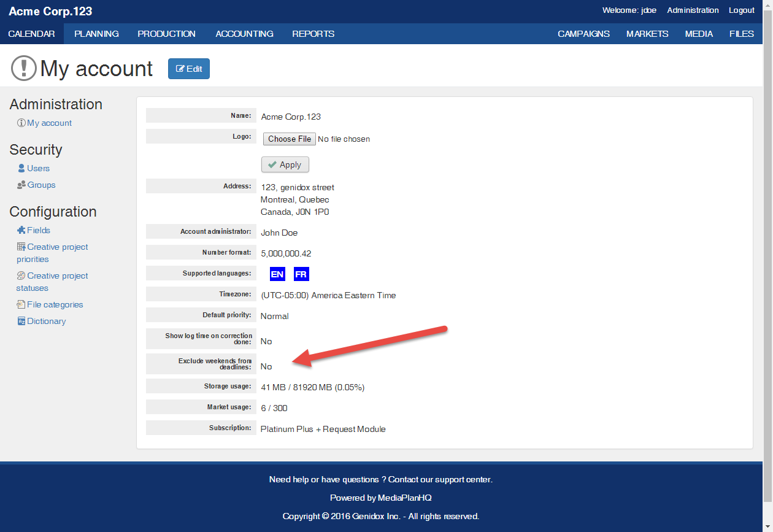Click the Fields puzzle piece icon

click(x=21, y=230)
